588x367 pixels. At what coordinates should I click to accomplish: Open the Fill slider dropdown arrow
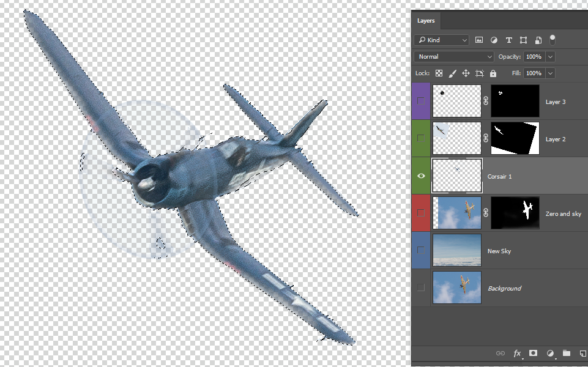coord(551,73)
